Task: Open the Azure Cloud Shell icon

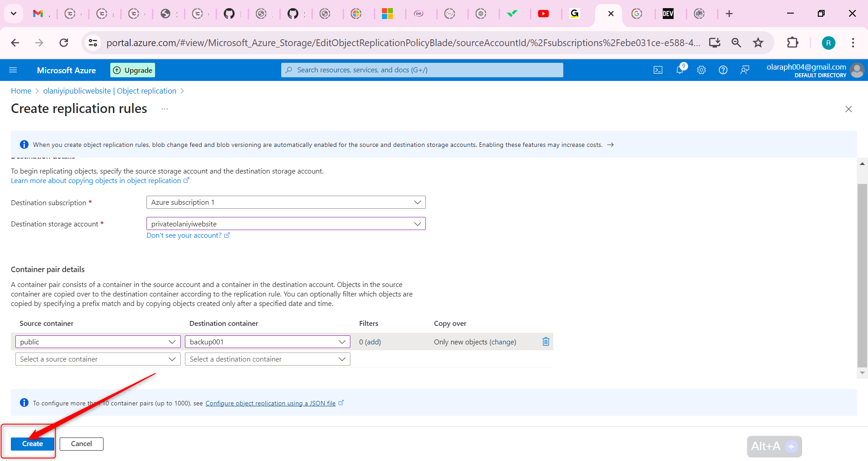Action: pos(658,70)
